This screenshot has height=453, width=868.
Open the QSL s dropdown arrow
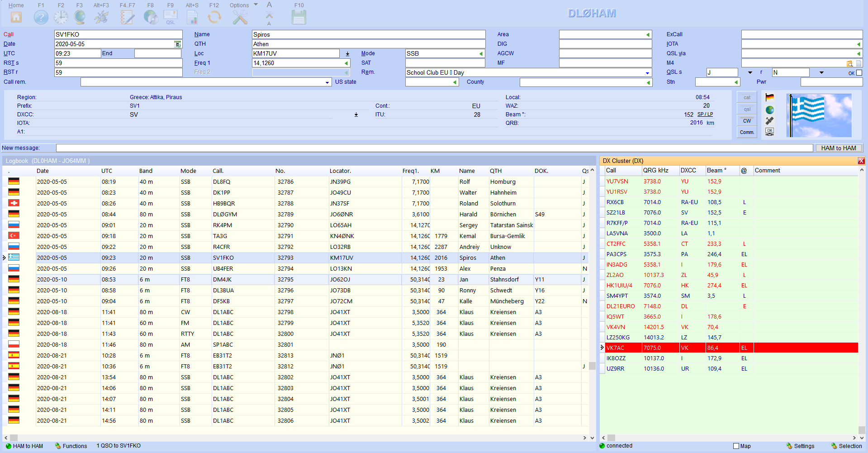tap(750, 72)
